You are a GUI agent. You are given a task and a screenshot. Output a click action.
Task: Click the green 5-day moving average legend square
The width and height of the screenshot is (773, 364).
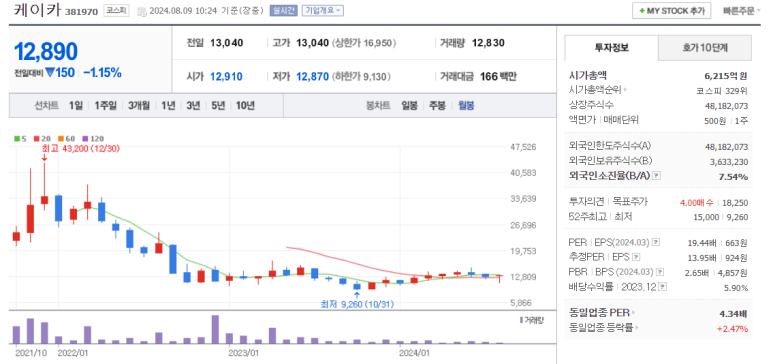click(16, 139)
